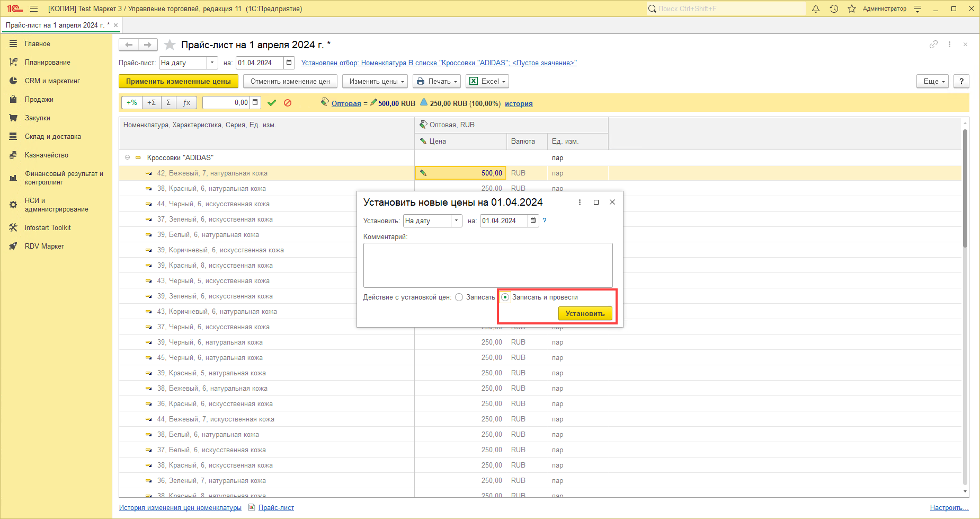Screen dimensions: 980x519
Task: Click the Комментарий text area
Action: pyautogui.click(x=487, y=265)
